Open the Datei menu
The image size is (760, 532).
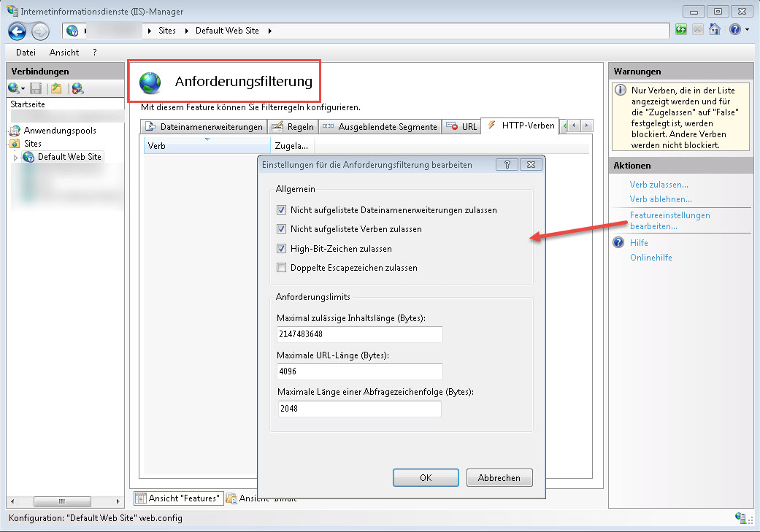click(x=26, y=53)
